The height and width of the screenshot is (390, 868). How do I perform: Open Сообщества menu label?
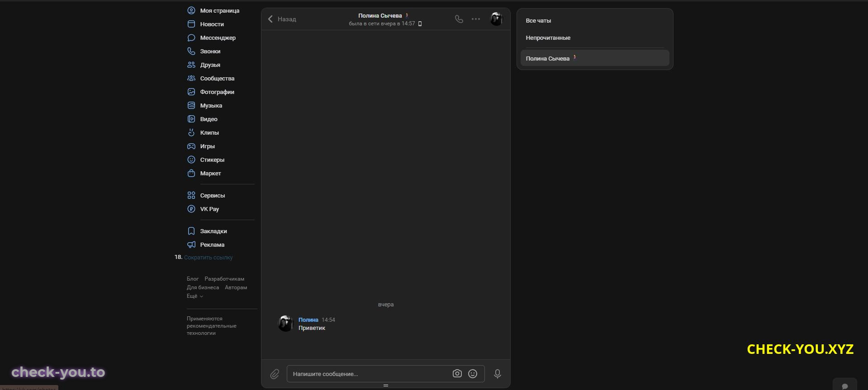pos(218,79)
